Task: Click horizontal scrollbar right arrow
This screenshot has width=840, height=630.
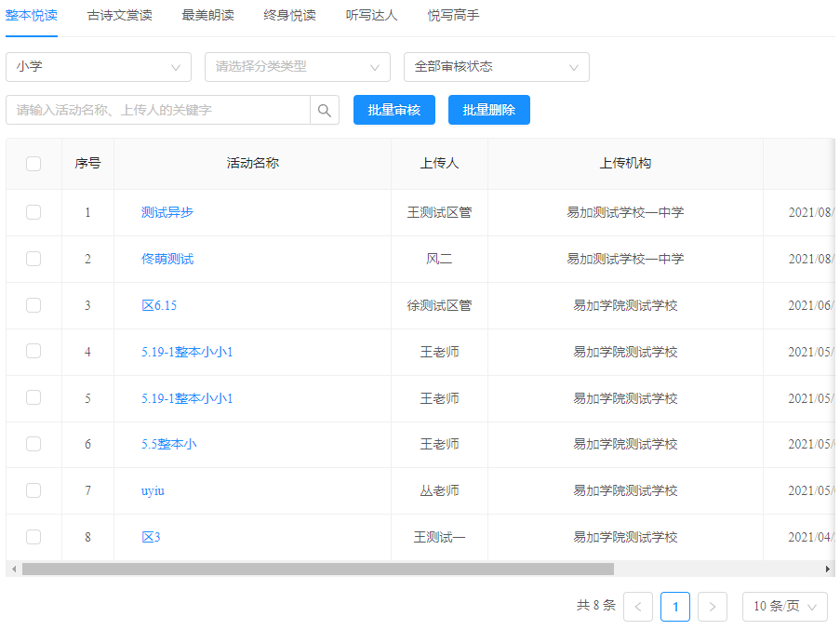Action: click(x=828, y=569)
